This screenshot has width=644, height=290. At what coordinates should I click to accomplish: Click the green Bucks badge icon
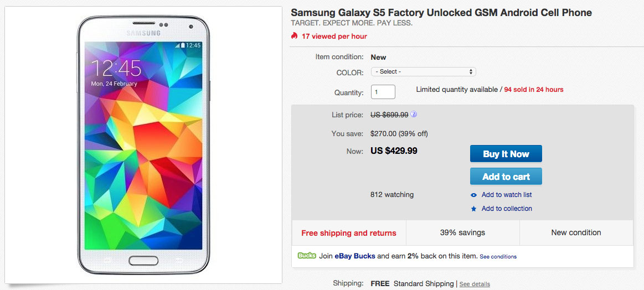coord(307,256)
